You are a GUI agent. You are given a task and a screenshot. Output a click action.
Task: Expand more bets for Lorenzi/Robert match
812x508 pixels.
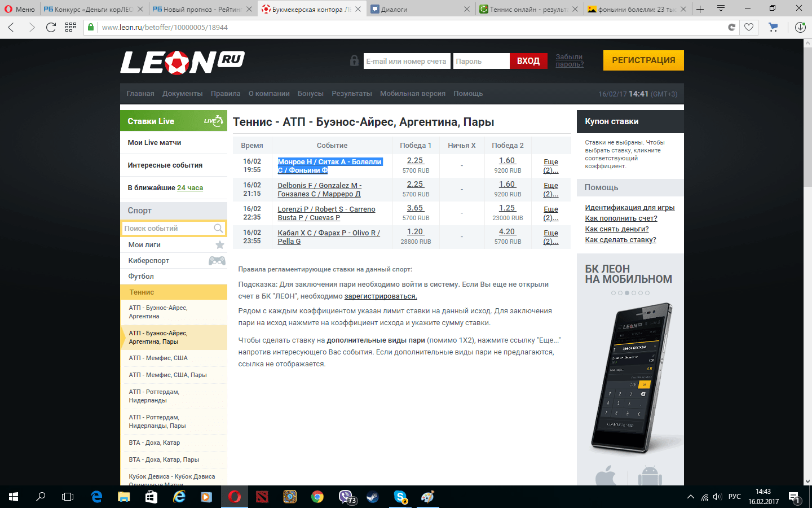pyautogui.click(x=551, y=213)
